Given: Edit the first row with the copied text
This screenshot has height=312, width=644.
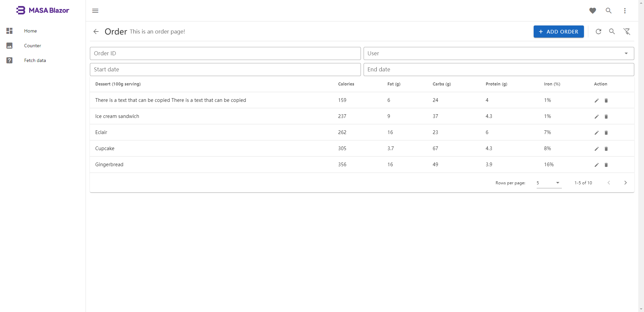Looking at the screenshot, I should tap(597, 101).
